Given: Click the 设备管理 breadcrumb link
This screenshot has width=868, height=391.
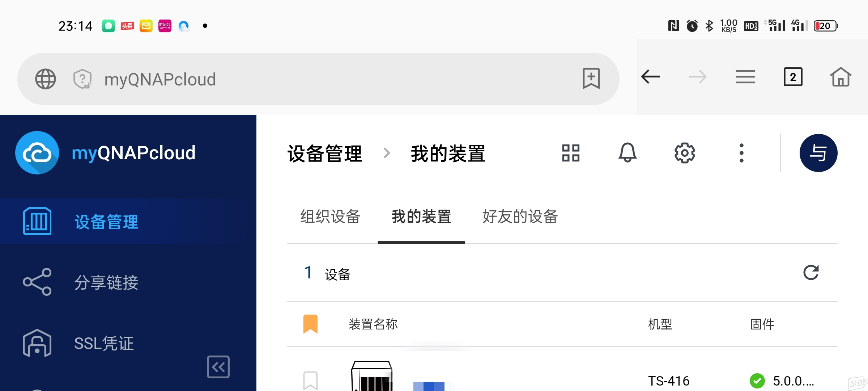Looking at the screenshot, I should 324,154.
